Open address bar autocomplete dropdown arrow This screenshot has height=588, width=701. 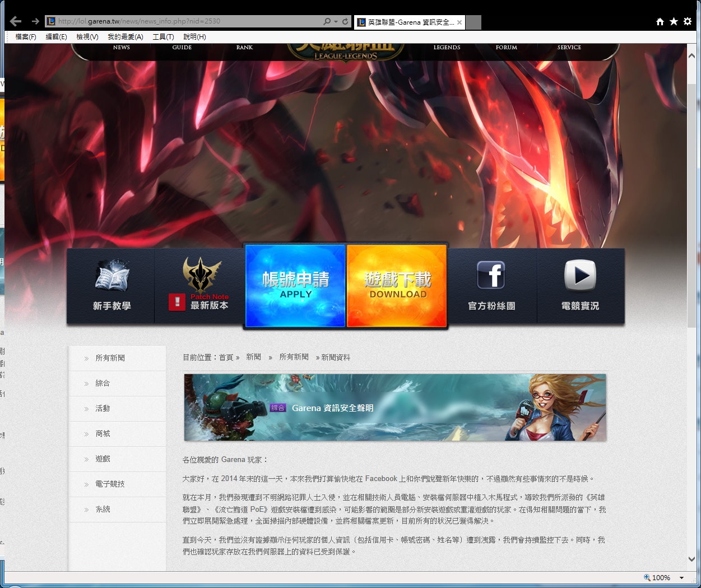pos(336,21)
